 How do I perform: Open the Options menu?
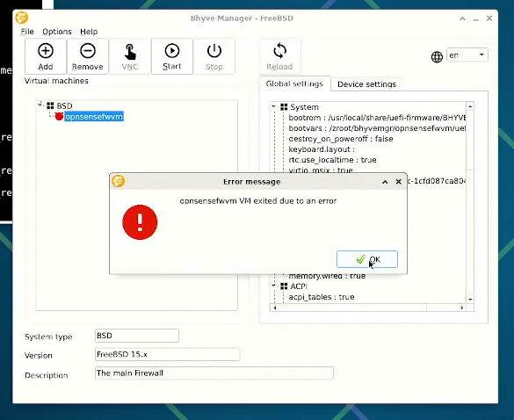pyautogui.click(x=57, y=32)
